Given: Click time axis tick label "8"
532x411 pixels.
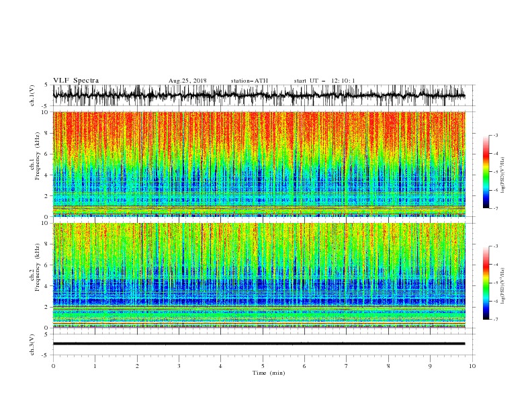Looking at the screenshot, I should (x=388, y=366).
